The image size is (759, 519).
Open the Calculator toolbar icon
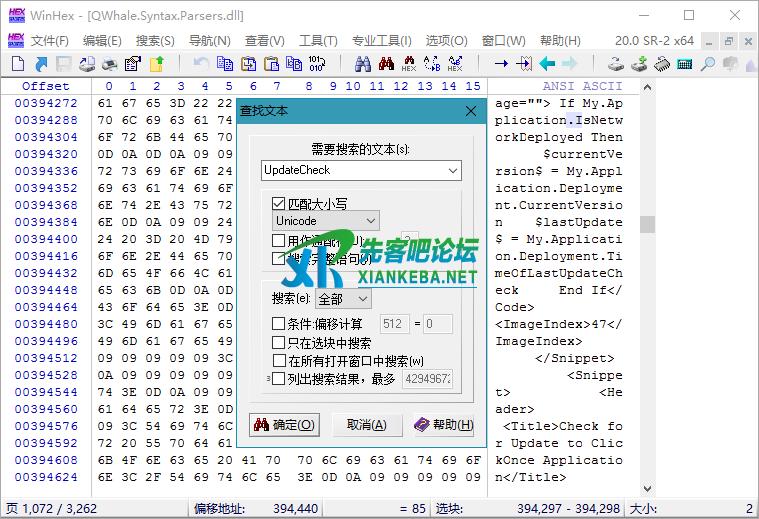685,64
